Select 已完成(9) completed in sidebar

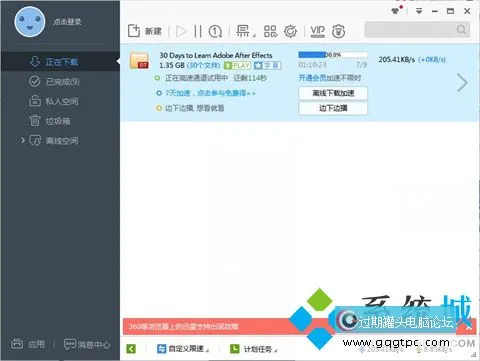click(60, 81)
